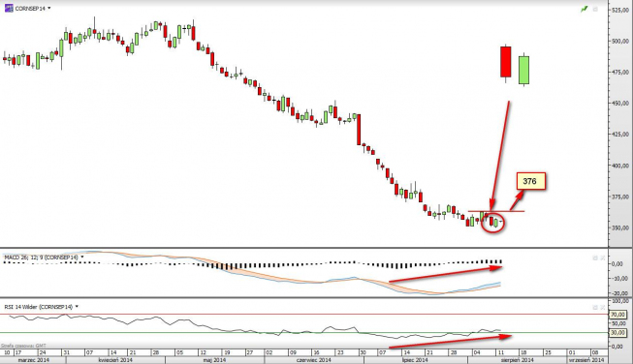Click the CORNSEP14 chart symbol icon
The height and width of the screenshot is (364, 633).
pos(9,8)
